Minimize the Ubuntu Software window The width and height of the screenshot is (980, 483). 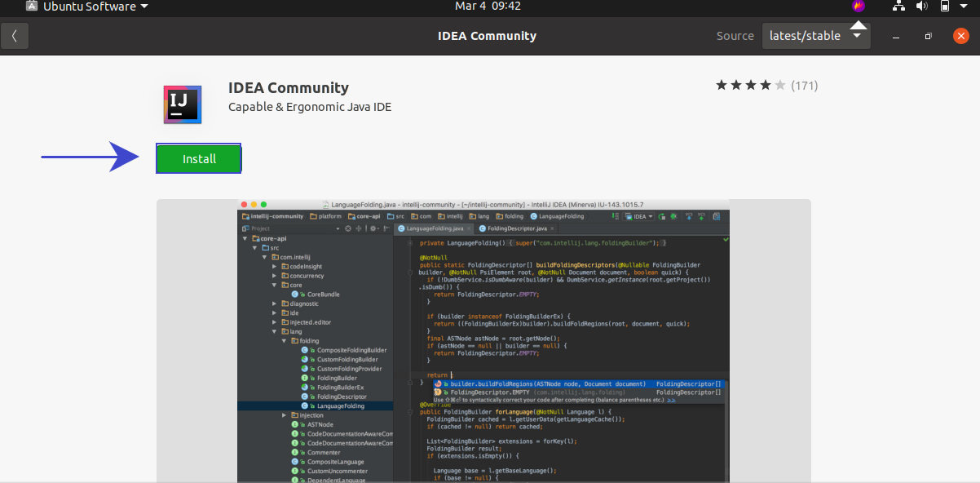pos(896,37)
